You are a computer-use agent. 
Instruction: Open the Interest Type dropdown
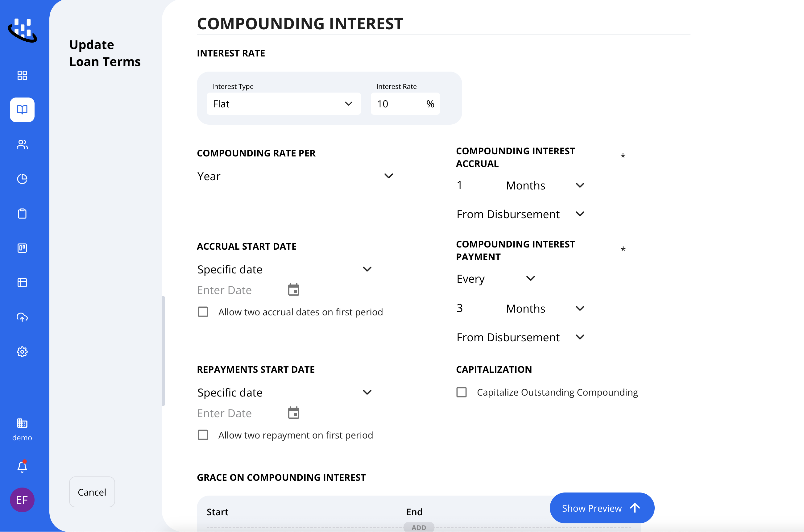284,104
